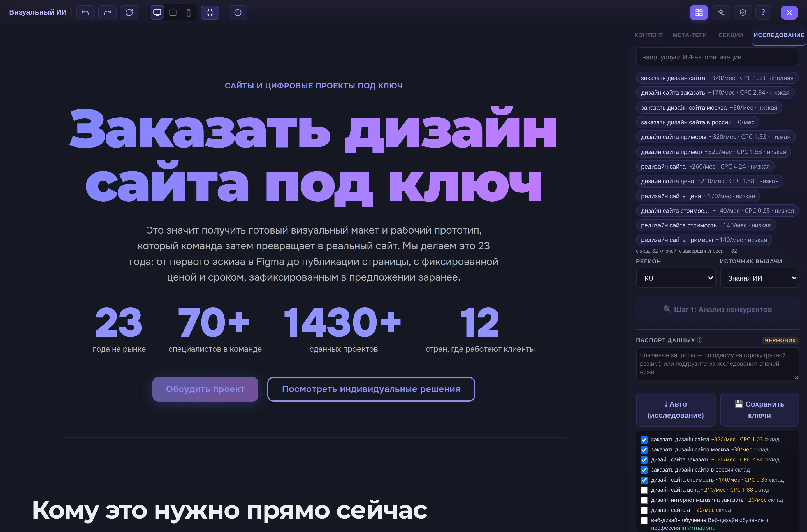
Task: Click the redo arrow icon
Action: pos(107,13)
